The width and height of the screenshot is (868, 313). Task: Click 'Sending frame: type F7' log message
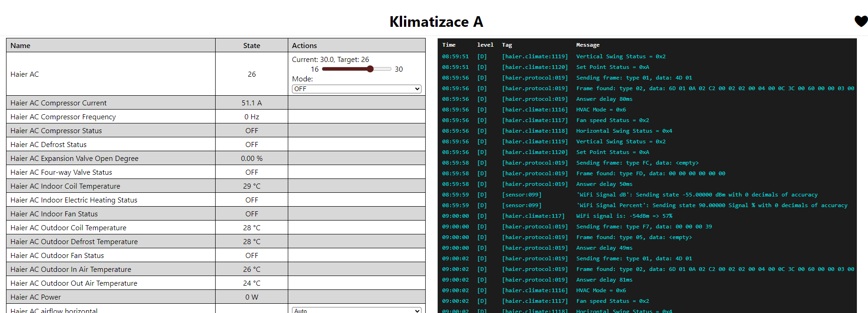644,227
